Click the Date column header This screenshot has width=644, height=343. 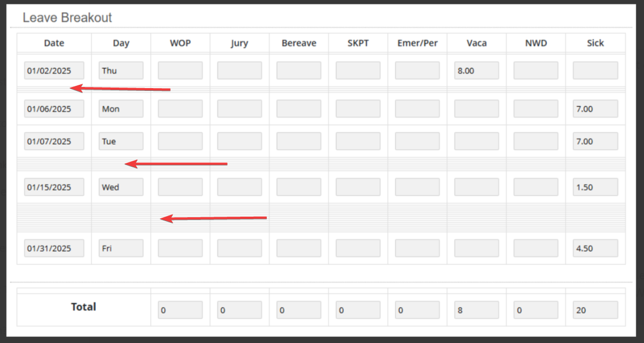click(x=54, y=43)
